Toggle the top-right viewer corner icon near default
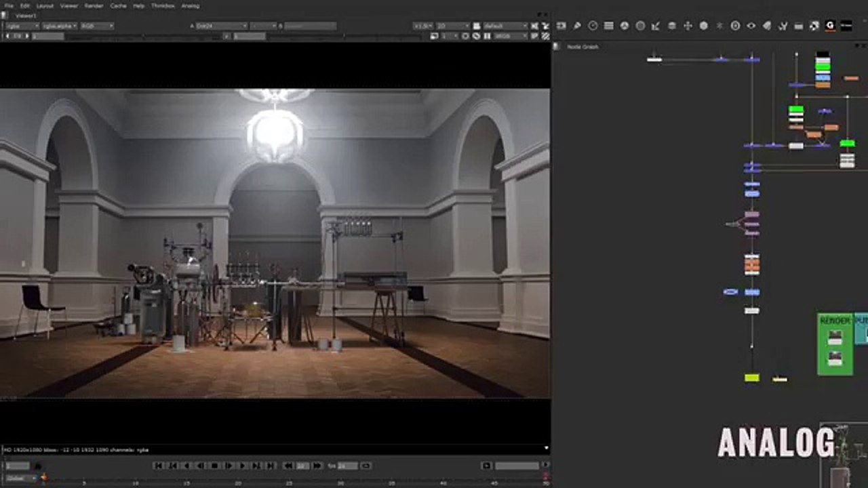The image size is (868, 488). click(x=545, y=26)
